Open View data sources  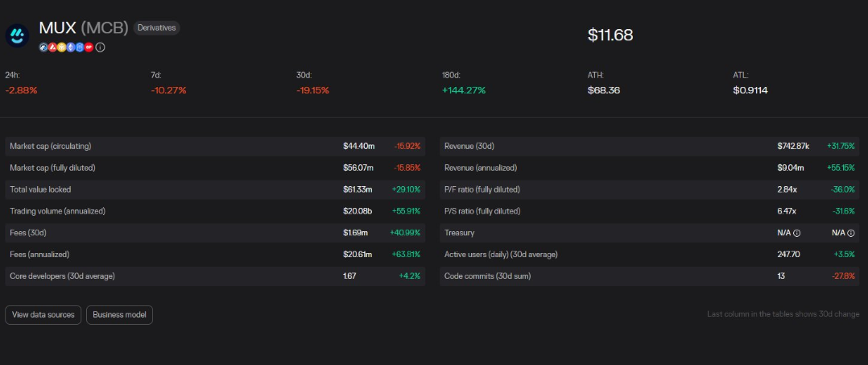43,314
